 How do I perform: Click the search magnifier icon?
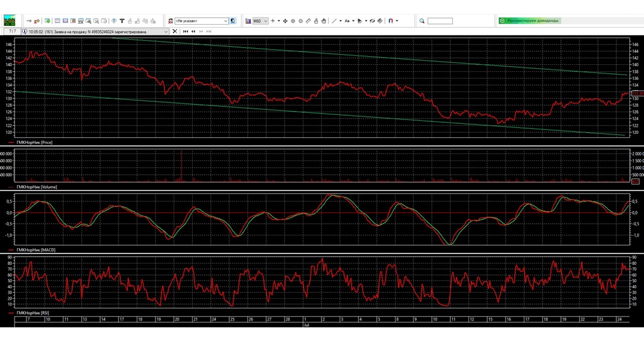pos(422,21)
